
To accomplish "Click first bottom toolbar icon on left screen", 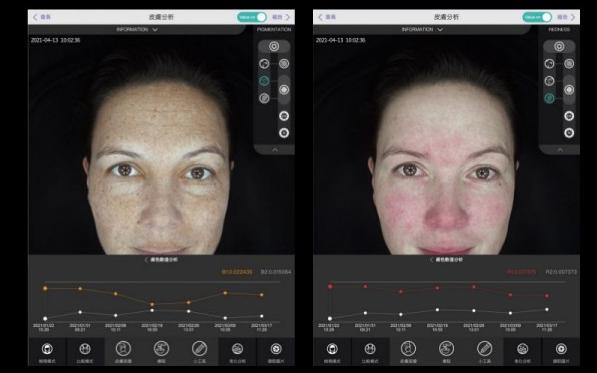I will pyautogui.click(x=47, y=351).
